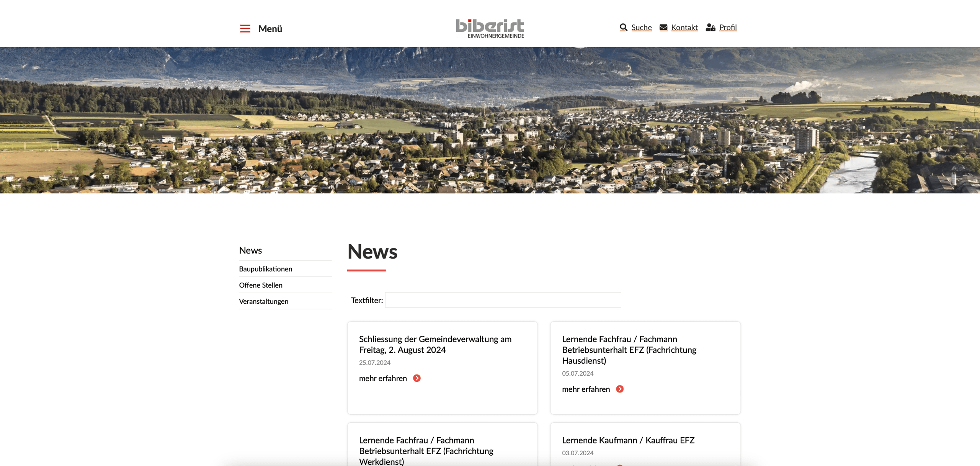Open Offene Stellen in the sidebar
This screenshot has width=980, height=466.
260,285
